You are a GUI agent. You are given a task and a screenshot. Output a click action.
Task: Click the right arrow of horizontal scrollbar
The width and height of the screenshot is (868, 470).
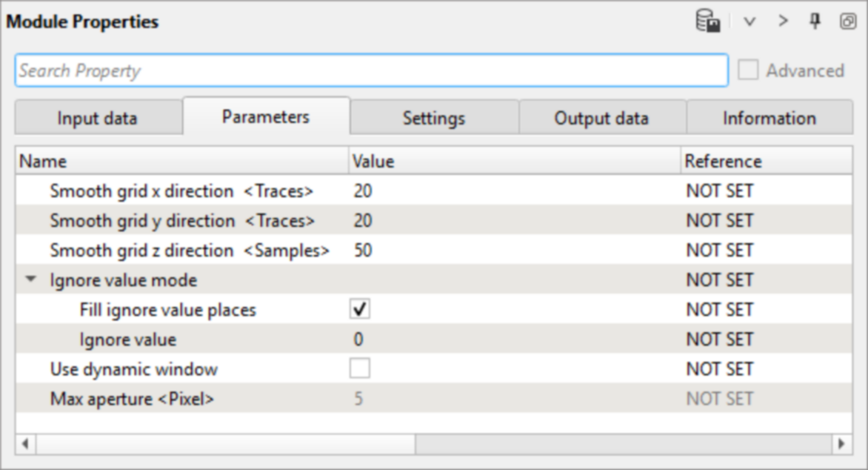841,444
